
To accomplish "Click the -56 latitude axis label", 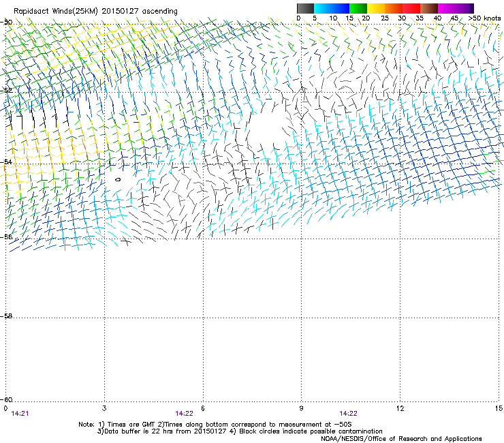I will (x=6, y=237).
